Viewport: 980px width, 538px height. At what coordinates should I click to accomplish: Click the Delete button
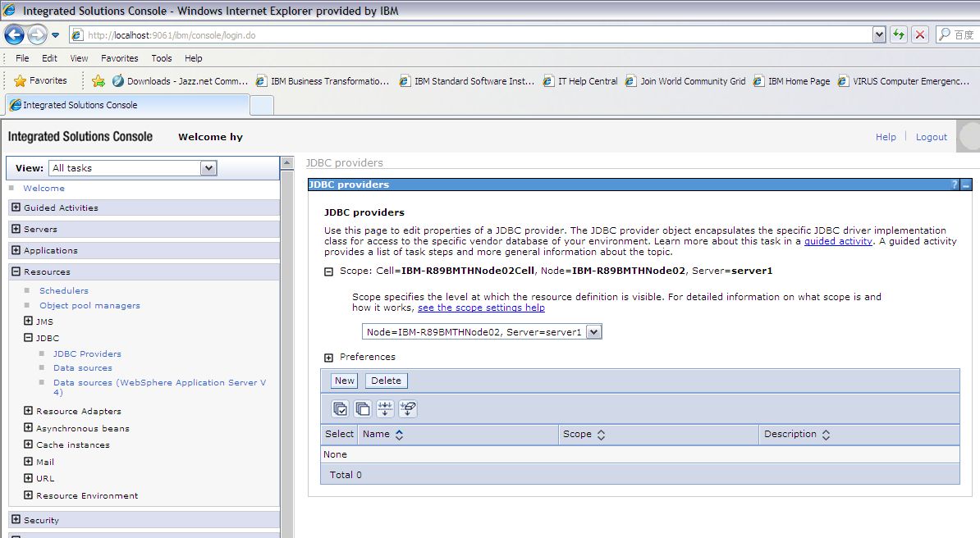[387, 381]
